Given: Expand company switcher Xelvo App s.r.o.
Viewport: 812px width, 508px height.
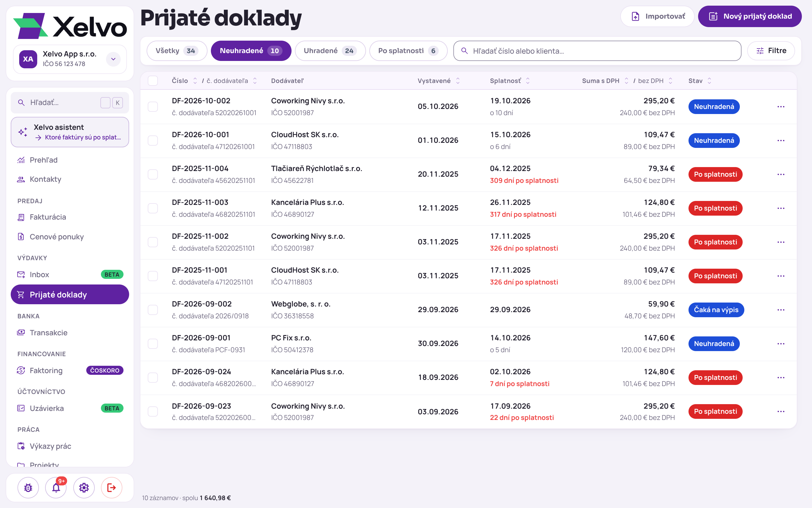Looking at the screenshot, I should tap(70, 59).
